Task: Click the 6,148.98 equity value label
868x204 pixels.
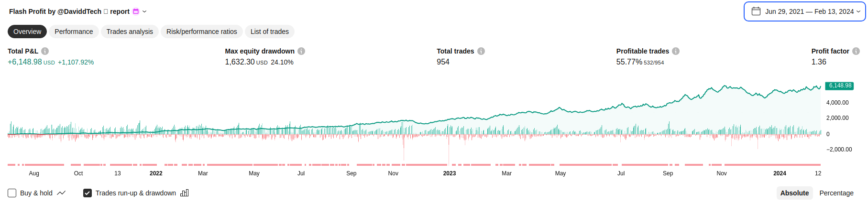Action: 840,86
